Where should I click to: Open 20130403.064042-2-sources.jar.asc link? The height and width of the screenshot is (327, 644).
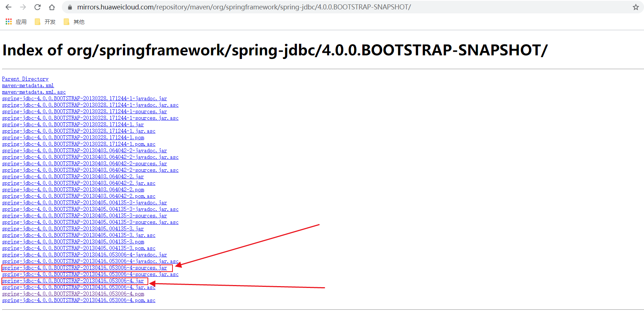pos(90,170)
